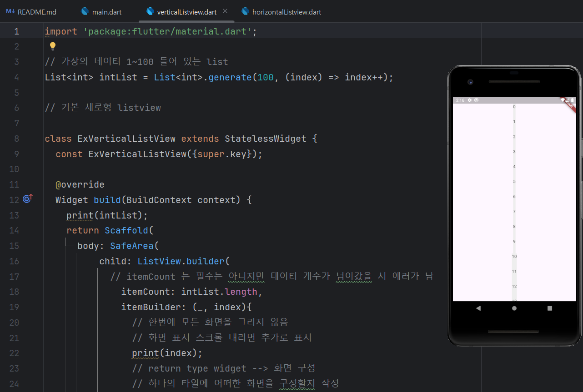Tap the emulator Recents square button
Image resolution: width=583 pixels, height=392 pixels.
pyautogui.click(x=550, y=308)
